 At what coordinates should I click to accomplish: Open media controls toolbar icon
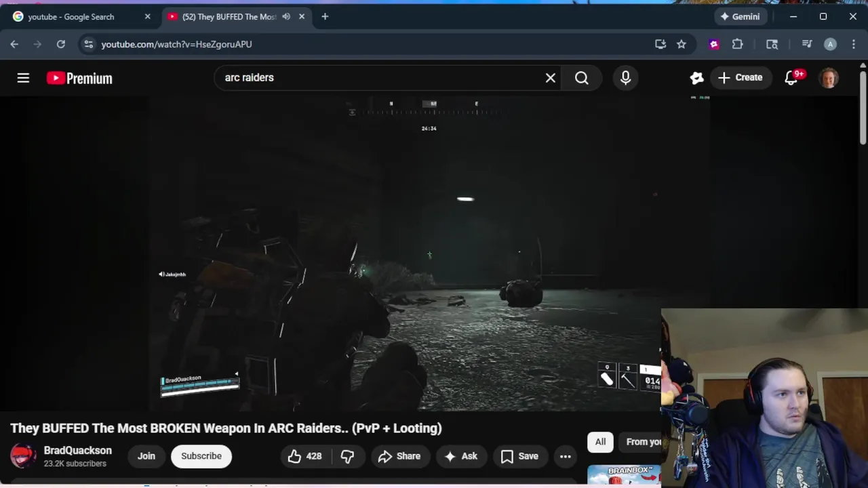click(x=806, y=44)
